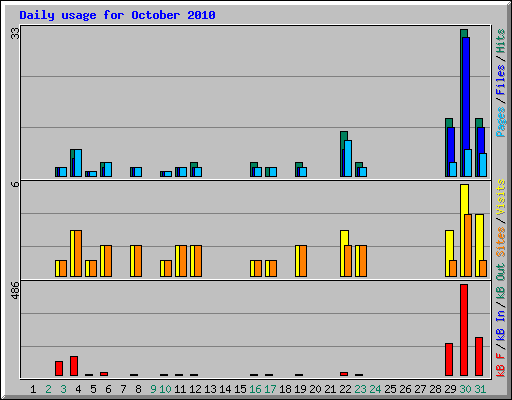Viewport: 512px width, 400px height.
Task: Click the "Visits" legend label
Action: (501, 197)
